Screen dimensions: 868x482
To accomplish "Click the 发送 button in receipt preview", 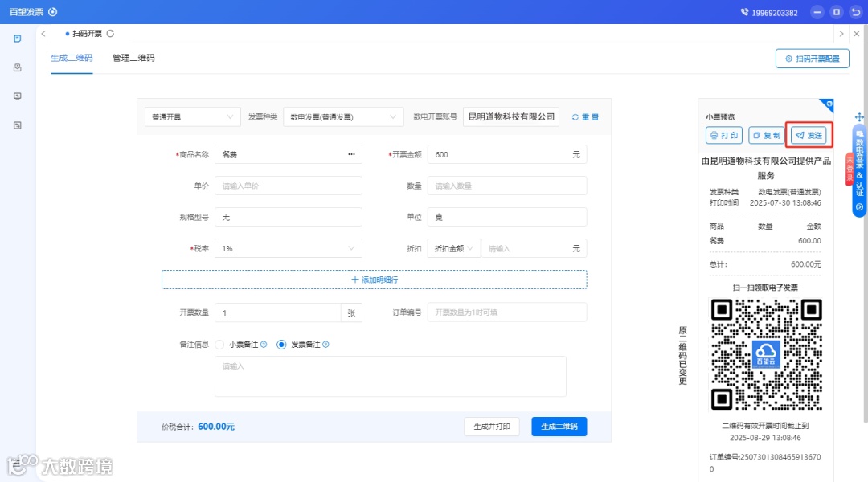I will [x=809, y=135].
